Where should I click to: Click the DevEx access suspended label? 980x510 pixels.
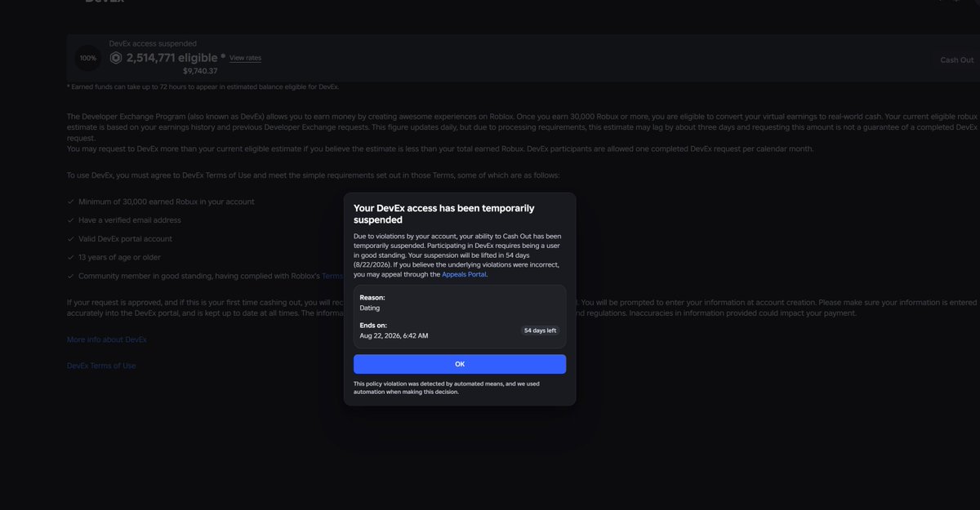tap(153, 43)
